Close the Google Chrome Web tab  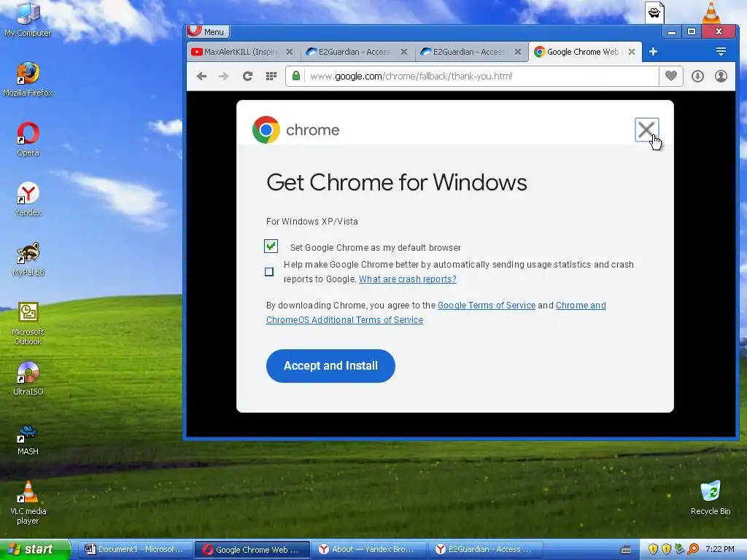(632, 52)
